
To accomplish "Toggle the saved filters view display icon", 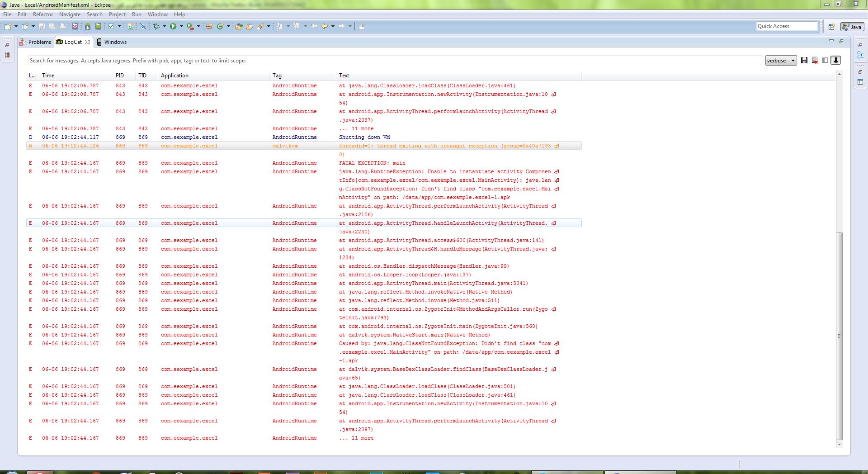I will pos(825,60).
